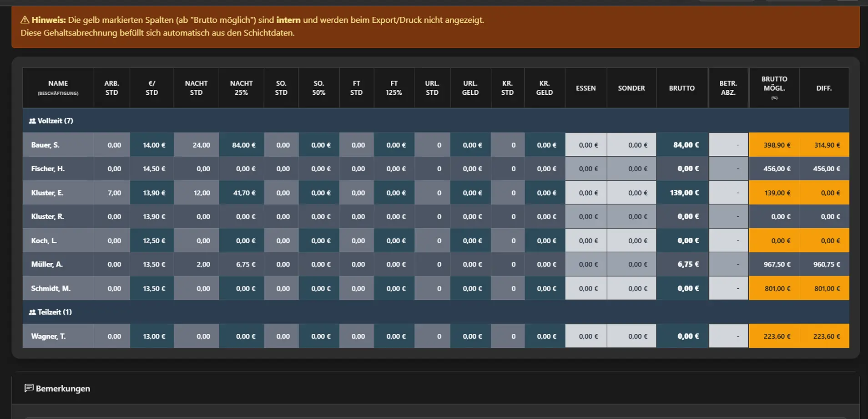Click the people icon next to Vollzeit

click(32, 121)
